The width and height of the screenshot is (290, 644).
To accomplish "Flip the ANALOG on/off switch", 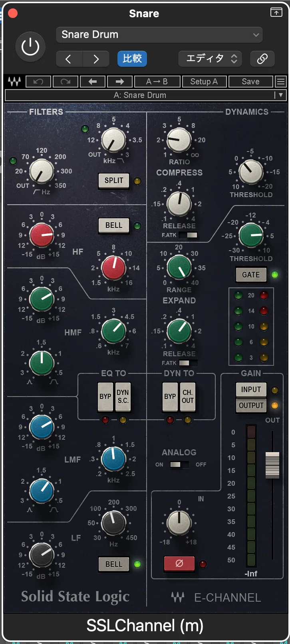I will [179, 465].
